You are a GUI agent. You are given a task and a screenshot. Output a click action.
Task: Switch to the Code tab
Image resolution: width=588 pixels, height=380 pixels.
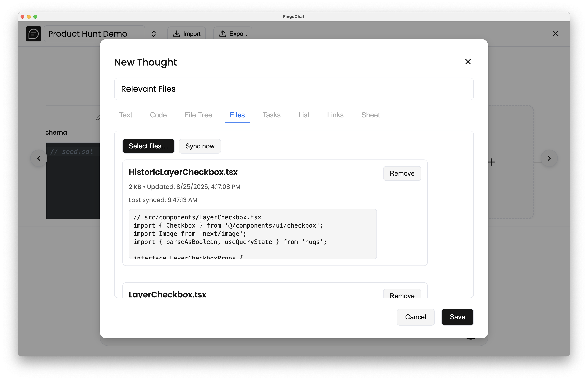158,115
